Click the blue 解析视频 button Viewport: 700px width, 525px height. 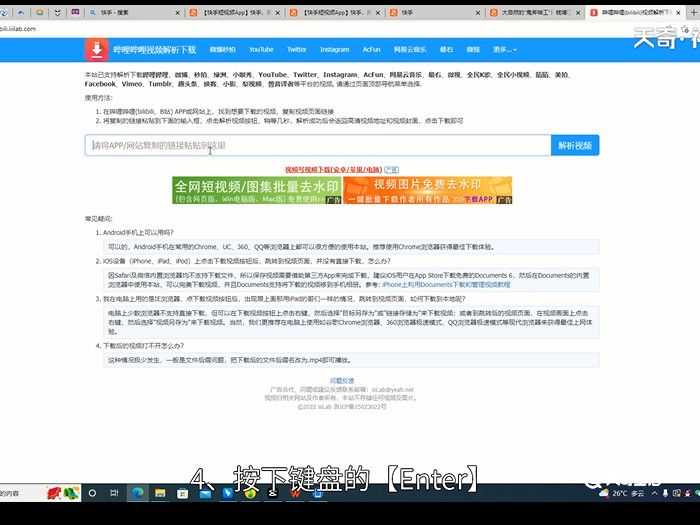[575, 145]
